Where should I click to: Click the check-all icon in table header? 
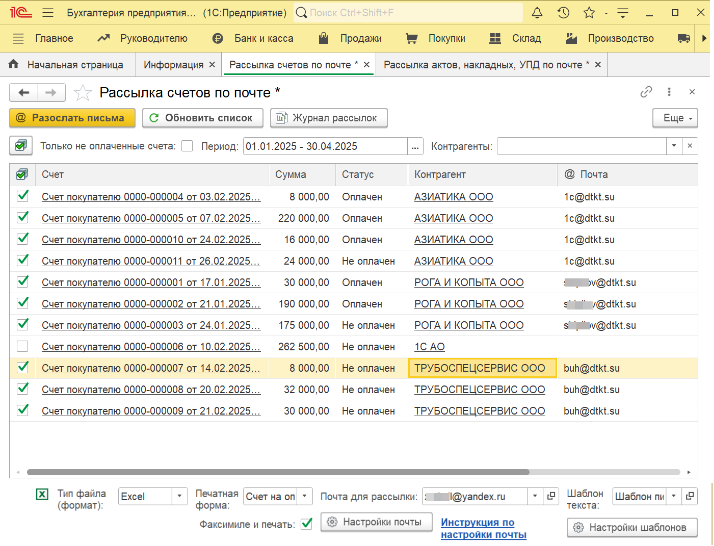(21, 174)
